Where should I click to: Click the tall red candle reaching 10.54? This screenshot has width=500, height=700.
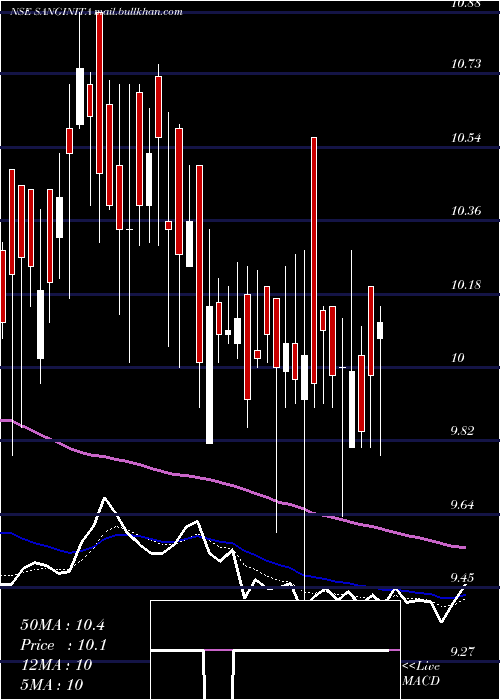click(314, 260)
